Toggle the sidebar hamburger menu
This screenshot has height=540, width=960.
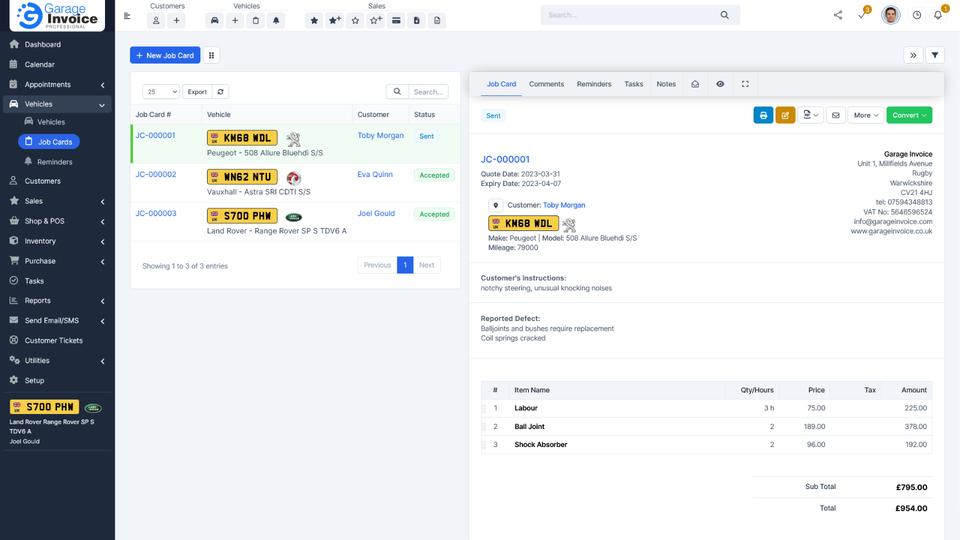[x=126, y=16]
